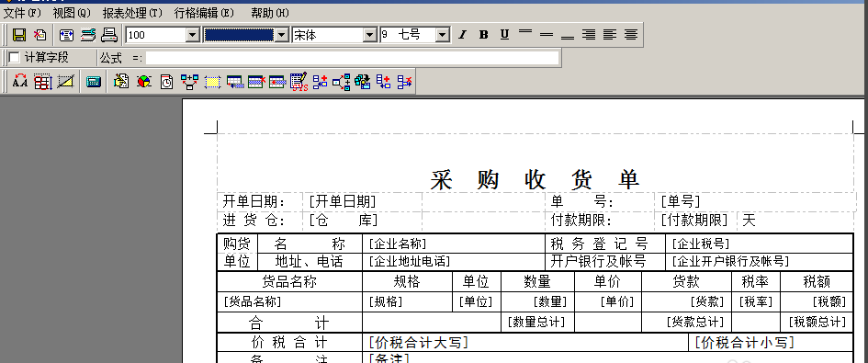Open the color selection dropdown arrow

pyautogui.click(x=282, y=35)
